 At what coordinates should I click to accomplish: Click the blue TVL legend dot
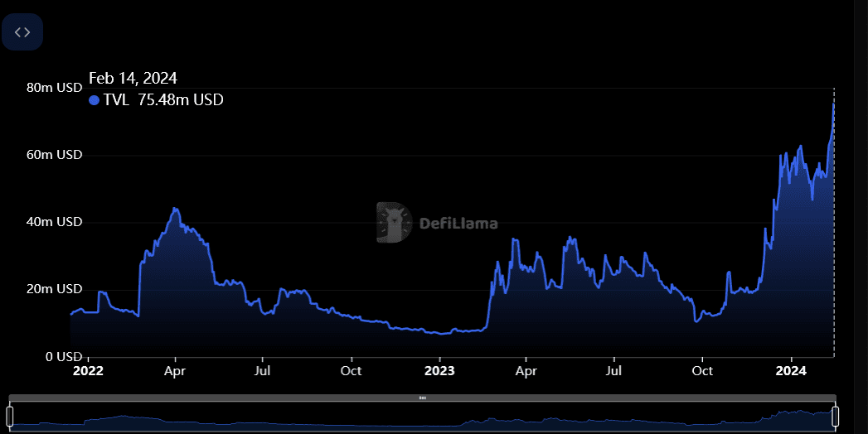pyautogui.click(x=94, y=100)
